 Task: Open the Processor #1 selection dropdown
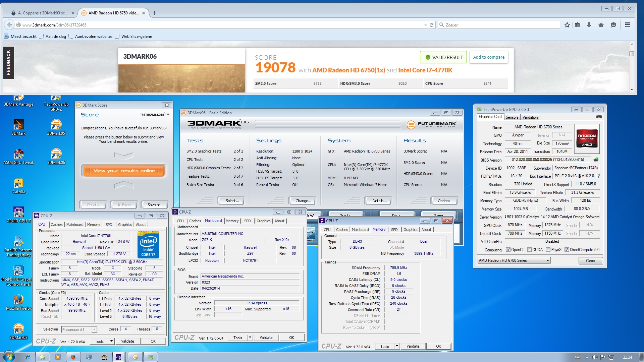(79, 329)
